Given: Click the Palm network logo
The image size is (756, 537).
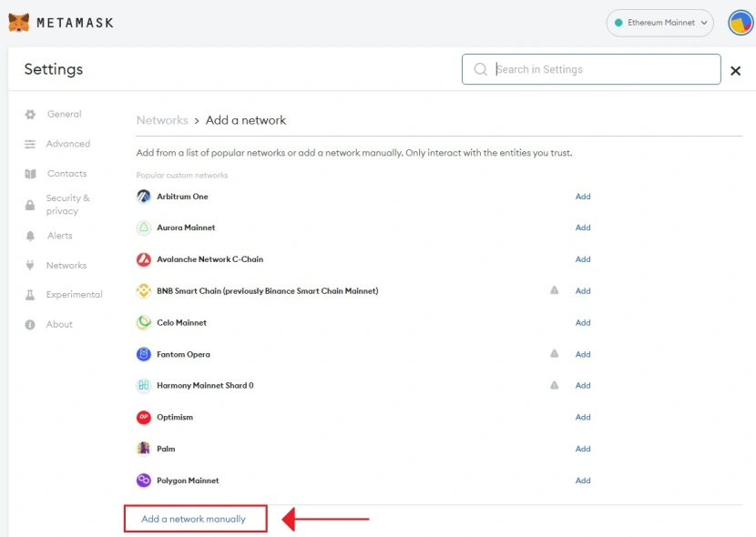Looking at the screenshot, I should coord(144,449).
